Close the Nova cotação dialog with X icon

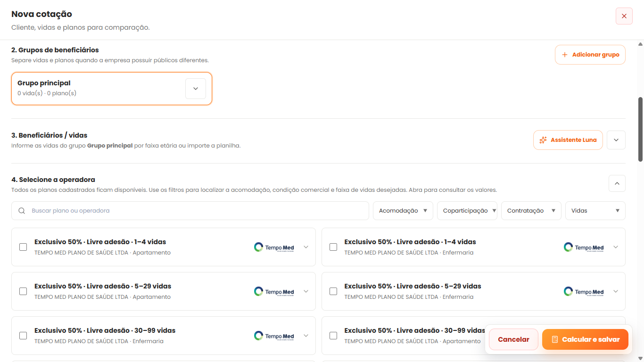tap(624, 16)
